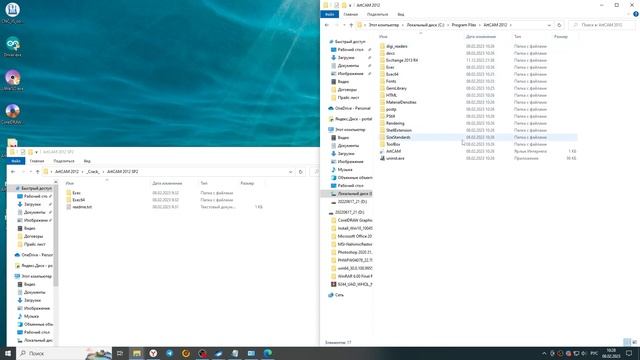Select the Exec64 folder in the Program Files ArtCAM 2012 window
Viewport: 640px width, 360px height.
(392, 74)
